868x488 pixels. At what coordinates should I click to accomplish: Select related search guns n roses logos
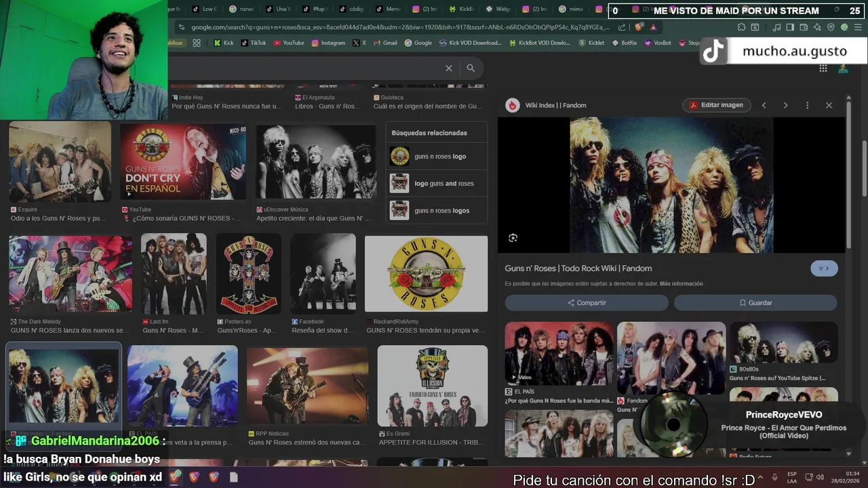tap(437, 211)
